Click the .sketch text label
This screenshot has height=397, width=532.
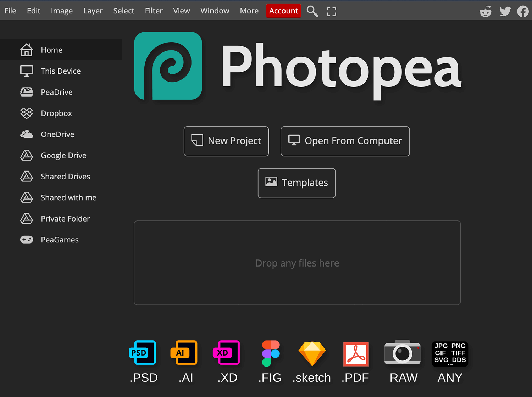pyautogui.click(x=312, y=378)
